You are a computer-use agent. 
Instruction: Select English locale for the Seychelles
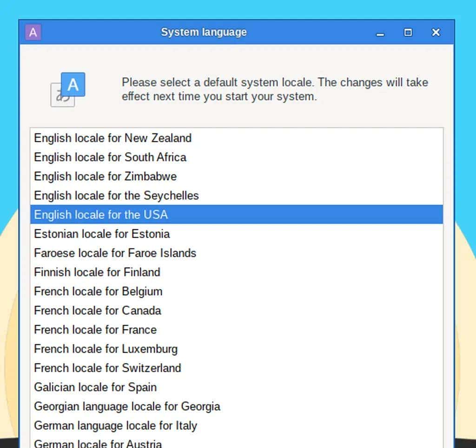coord(116,195)
